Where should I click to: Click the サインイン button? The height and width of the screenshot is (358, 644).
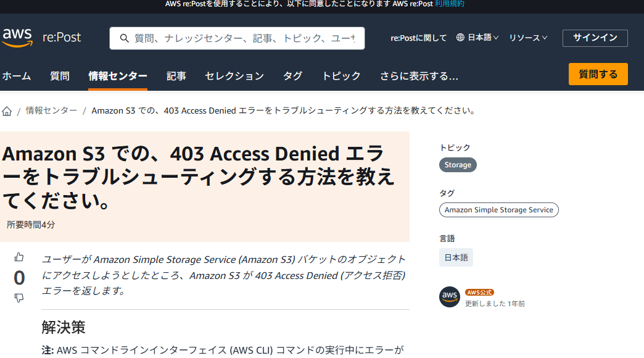click(x=595, y=38)
